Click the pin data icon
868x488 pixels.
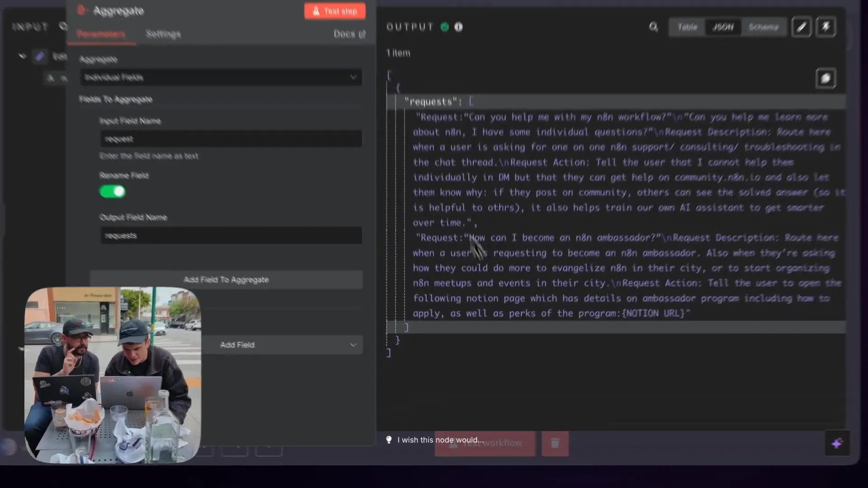pos(826,27)
